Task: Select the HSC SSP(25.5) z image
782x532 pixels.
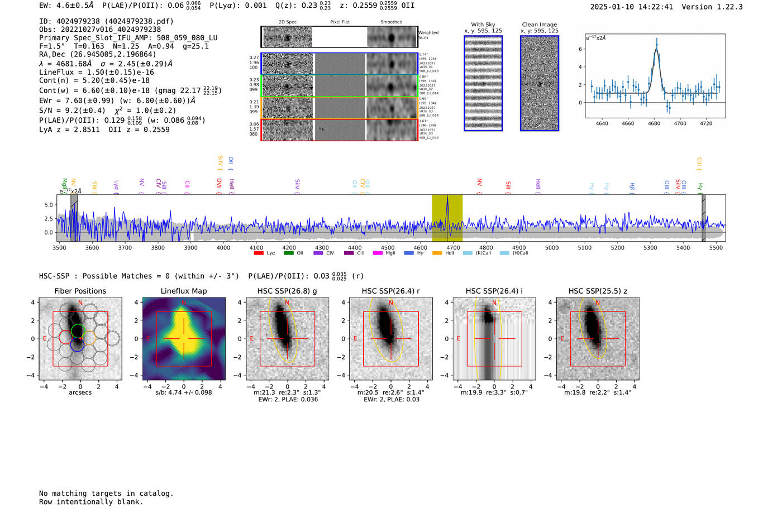Action: click(598, 338)
